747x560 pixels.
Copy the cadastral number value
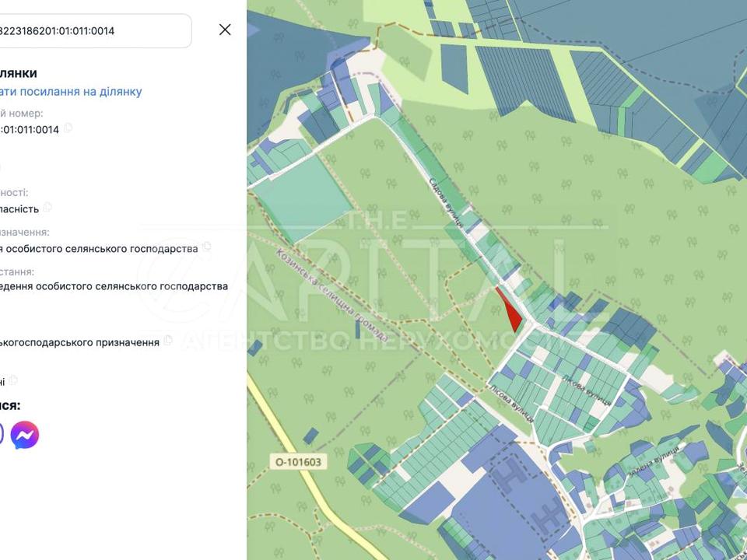[68, 128]
